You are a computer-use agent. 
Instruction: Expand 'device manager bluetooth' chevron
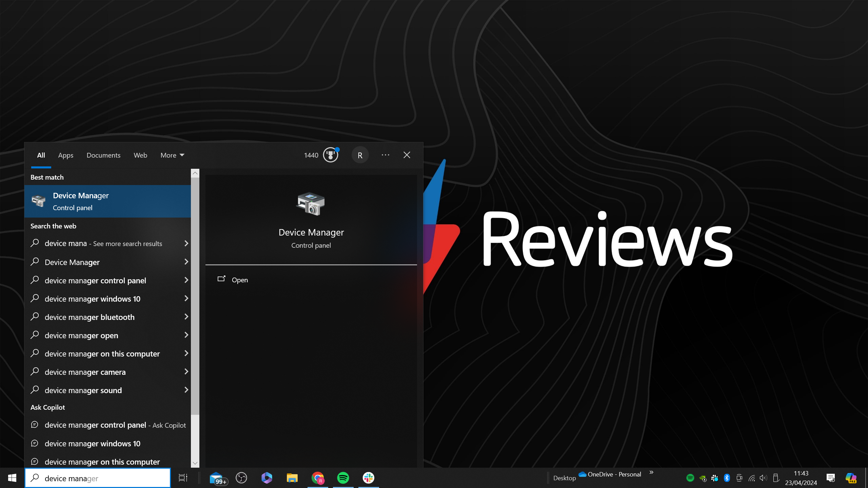point(186,317)
